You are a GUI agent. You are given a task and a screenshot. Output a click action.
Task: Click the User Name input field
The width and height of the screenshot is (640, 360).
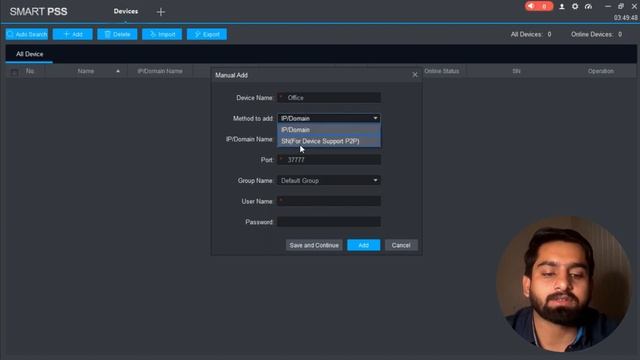[329, 201]
